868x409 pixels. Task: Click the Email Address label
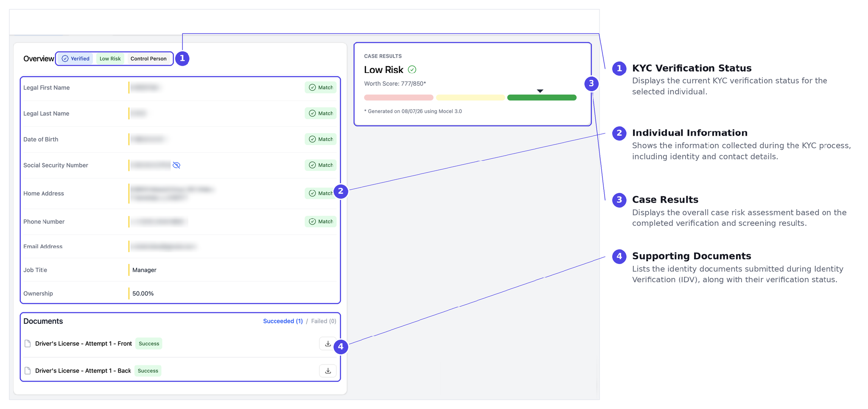click(x=43, y=247)
